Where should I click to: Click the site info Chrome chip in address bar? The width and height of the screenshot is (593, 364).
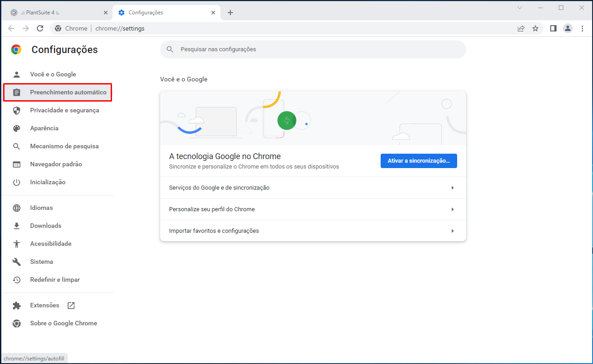click(71, 28)
